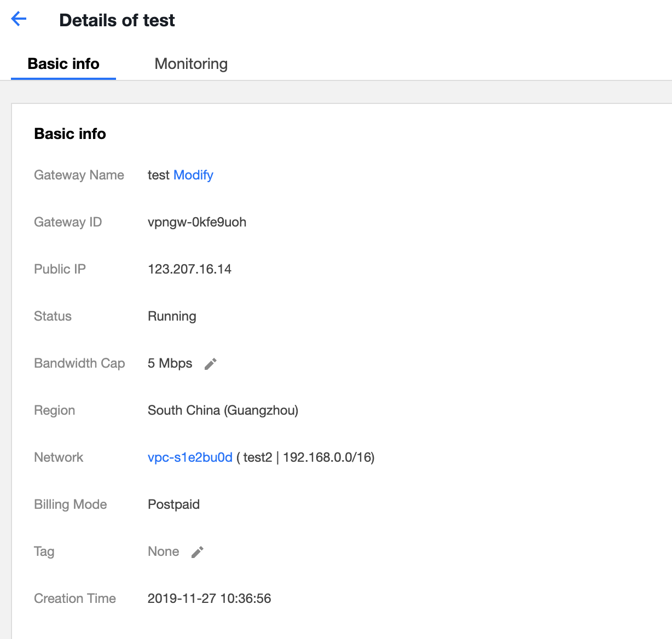This screenshot has height=639, width=672.
Task: Edit the Tag using the pencil icon
Action: click(198, 552)
